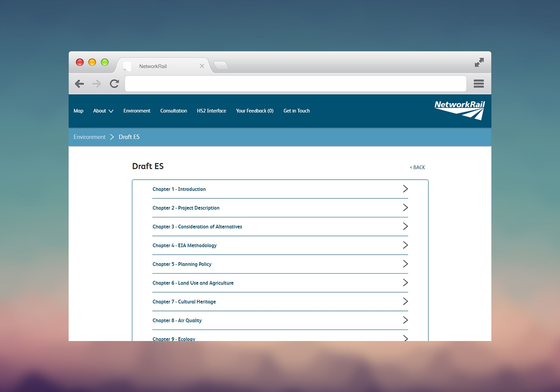Reload the page with the refresh icon
Viewport: 560px width, 392px height.
(x=114, y=84)
